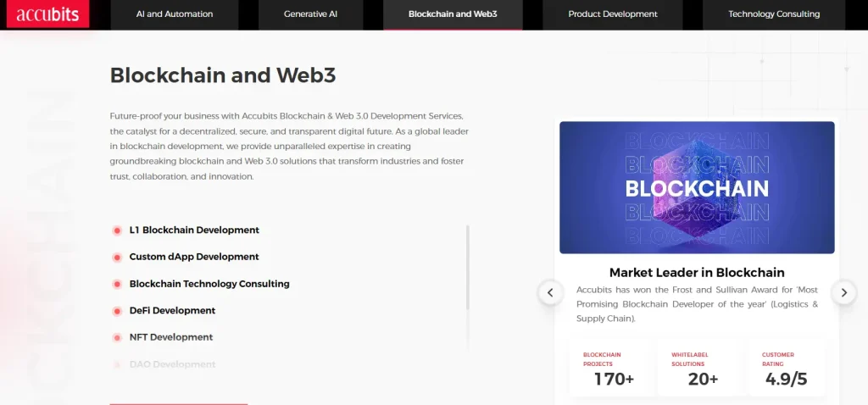Screen dimensions: 868x405
Task: Click the Frost and Sullivan Award description
Action: pos(697,304)
